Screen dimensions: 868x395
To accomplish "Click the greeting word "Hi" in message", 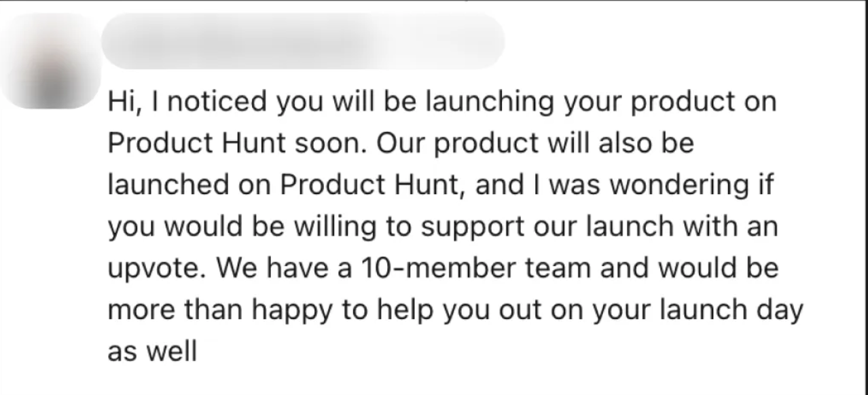I will point(120,103).
